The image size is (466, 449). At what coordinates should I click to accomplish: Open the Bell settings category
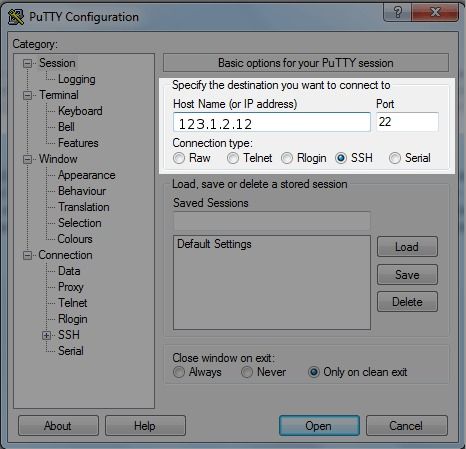pos(66,127)
